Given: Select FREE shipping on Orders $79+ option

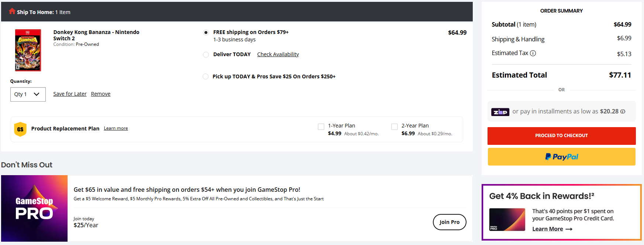Looking at the screenshot, I should point(206,33).
